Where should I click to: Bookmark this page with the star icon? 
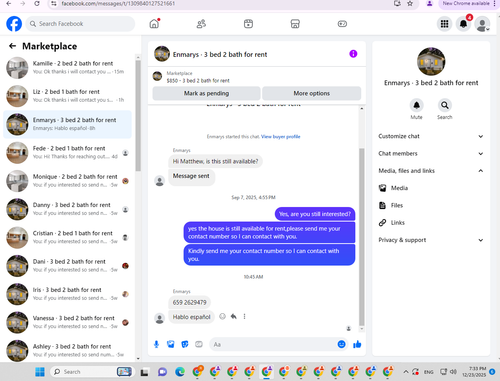pos(410,4)
